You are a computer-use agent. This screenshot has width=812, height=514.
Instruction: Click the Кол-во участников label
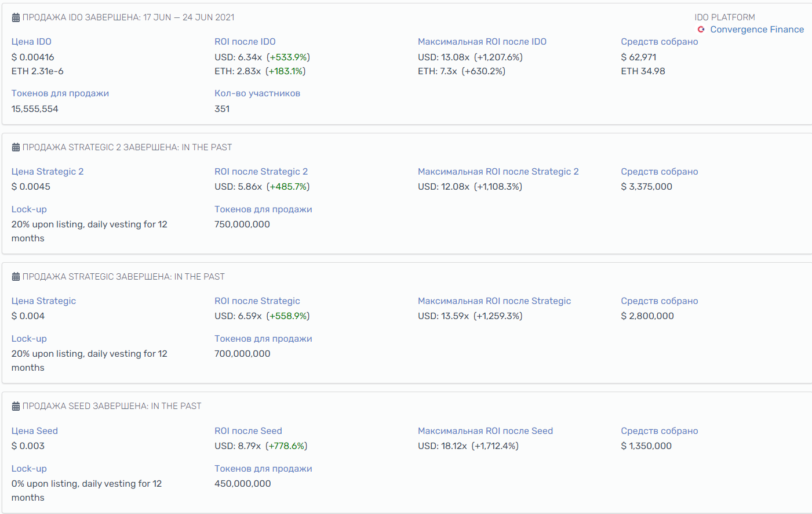[x=257, y=93]
